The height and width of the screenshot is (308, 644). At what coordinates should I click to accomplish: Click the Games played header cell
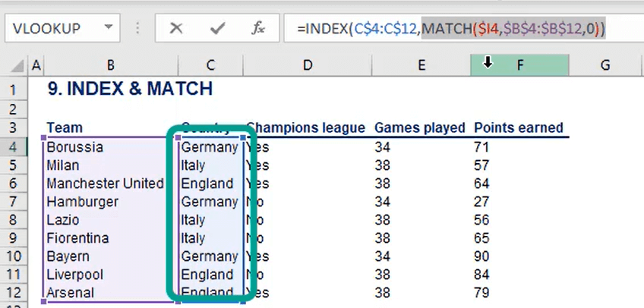tap(420, 127)
